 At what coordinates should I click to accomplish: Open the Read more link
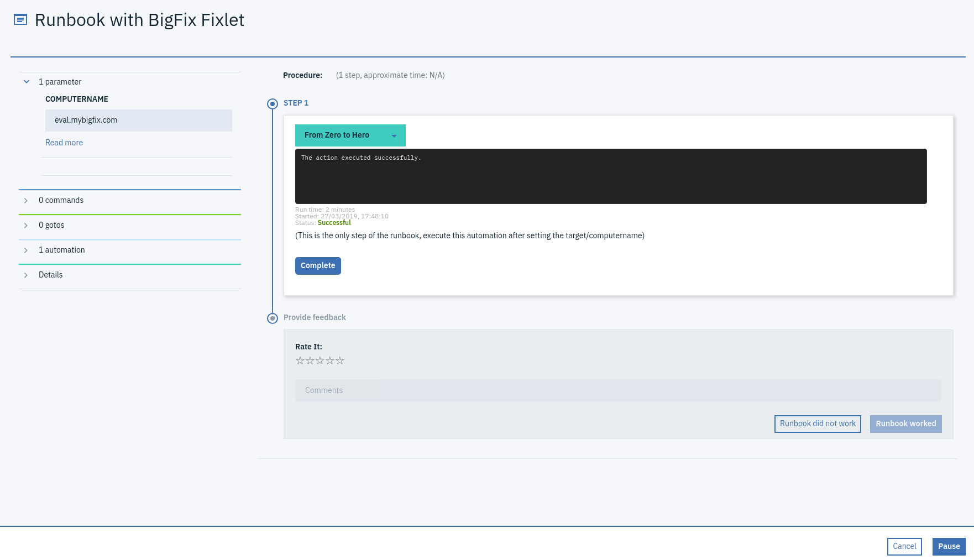64,143
